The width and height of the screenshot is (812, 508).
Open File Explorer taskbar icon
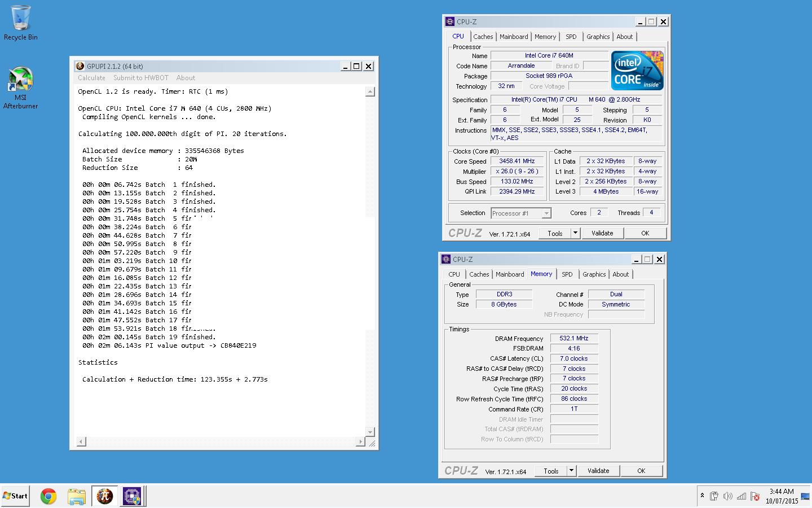(76, 496)
